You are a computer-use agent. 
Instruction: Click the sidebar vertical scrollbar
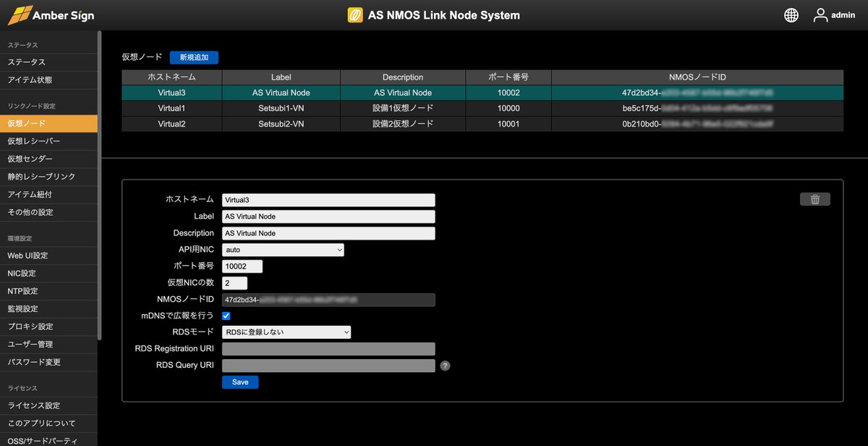coord(100,185)
